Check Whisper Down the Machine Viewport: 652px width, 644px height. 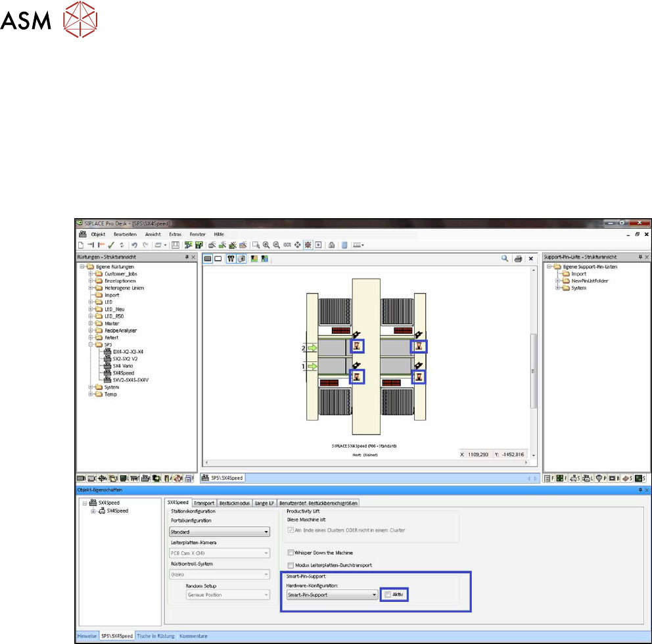(x=291, y=553)
